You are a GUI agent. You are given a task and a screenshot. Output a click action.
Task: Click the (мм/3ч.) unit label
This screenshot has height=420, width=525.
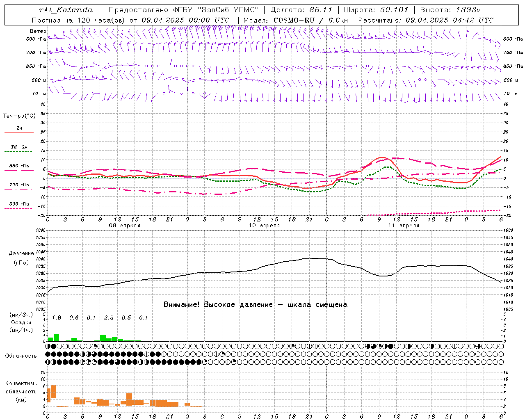pos(21,315)
